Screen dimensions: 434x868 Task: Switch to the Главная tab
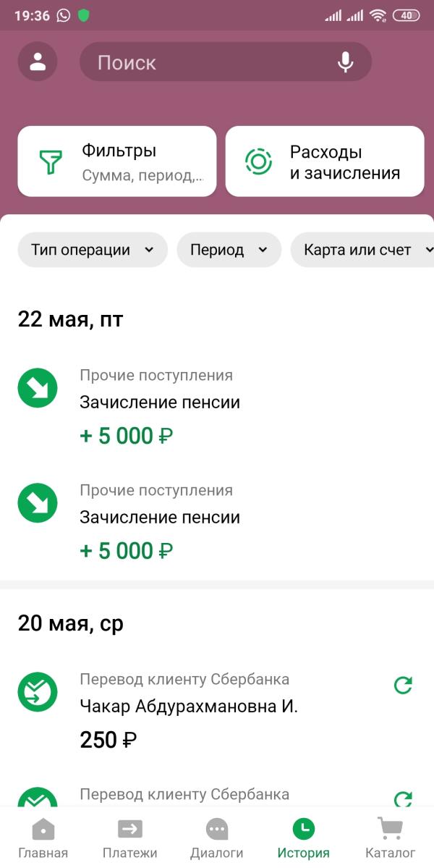coord(43,838)
